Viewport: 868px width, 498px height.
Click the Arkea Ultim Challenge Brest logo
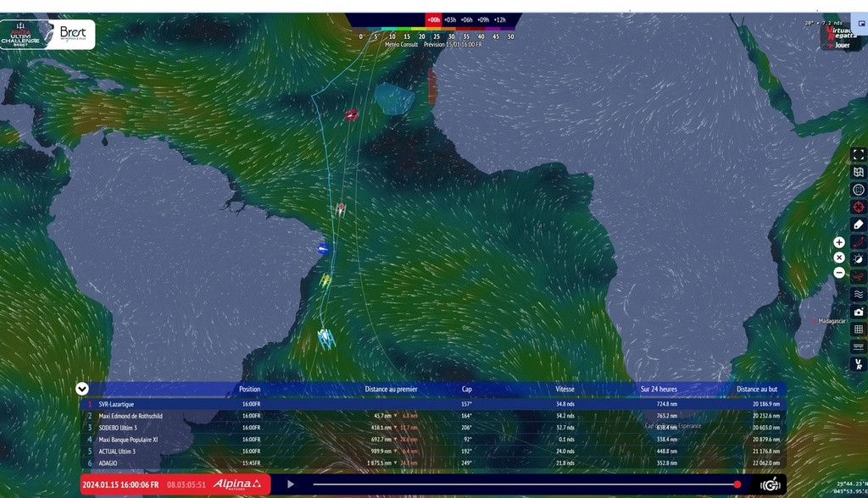47,35
